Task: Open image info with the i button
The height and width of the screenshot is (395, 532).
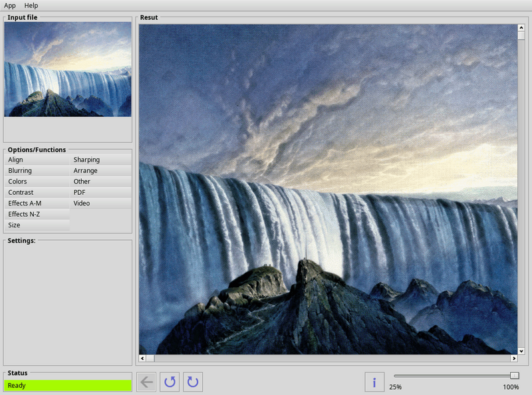Action: coord(374,382)
